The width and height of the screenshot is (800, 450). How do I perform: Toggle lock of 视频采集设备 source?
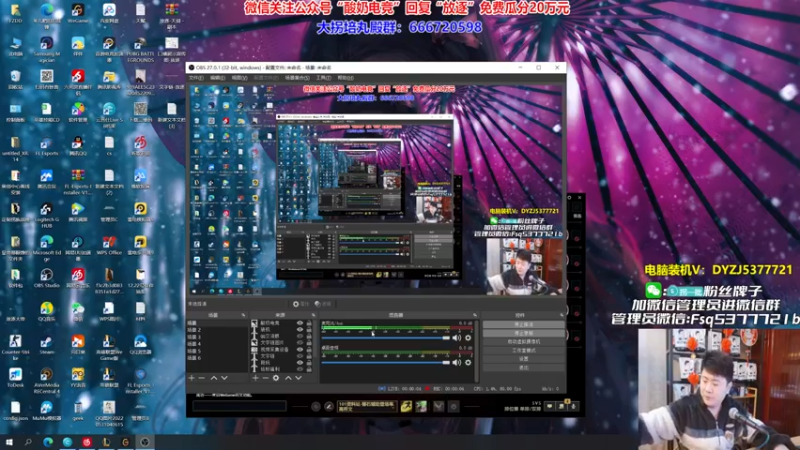coord(309,349)
